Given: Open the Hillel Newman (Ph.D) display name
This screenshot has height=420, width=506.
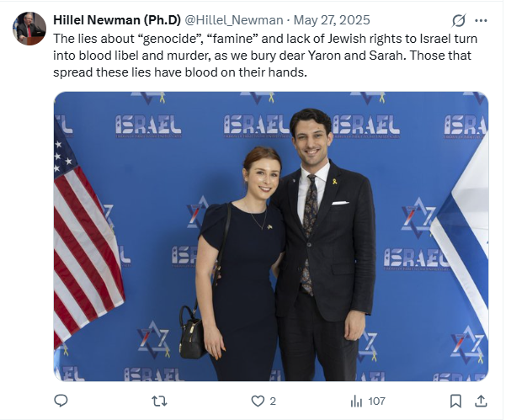Looking at the screenshot, I should click(x=117, y=20).
